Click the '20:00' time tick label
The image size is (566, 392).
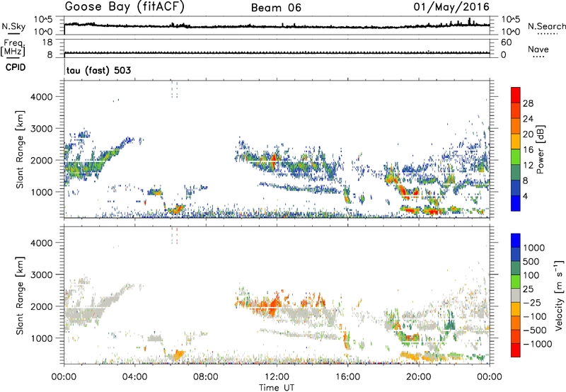click(419, 377)
